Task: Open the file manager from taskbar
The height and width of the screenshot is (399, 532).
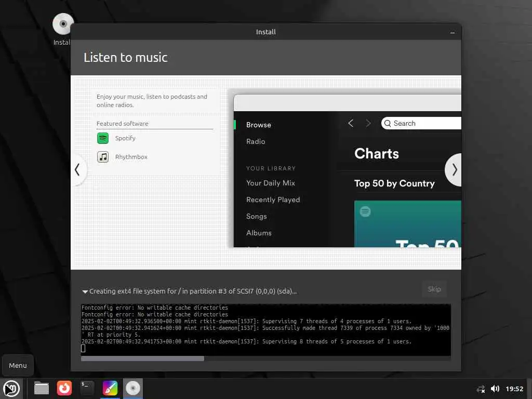Action: coord(42,388)
